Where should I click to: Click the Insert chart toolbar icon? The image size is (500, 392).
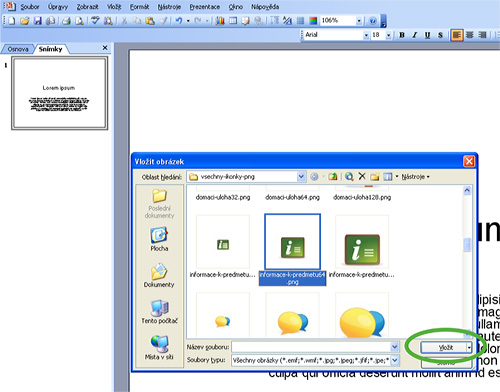click(220, 21)
